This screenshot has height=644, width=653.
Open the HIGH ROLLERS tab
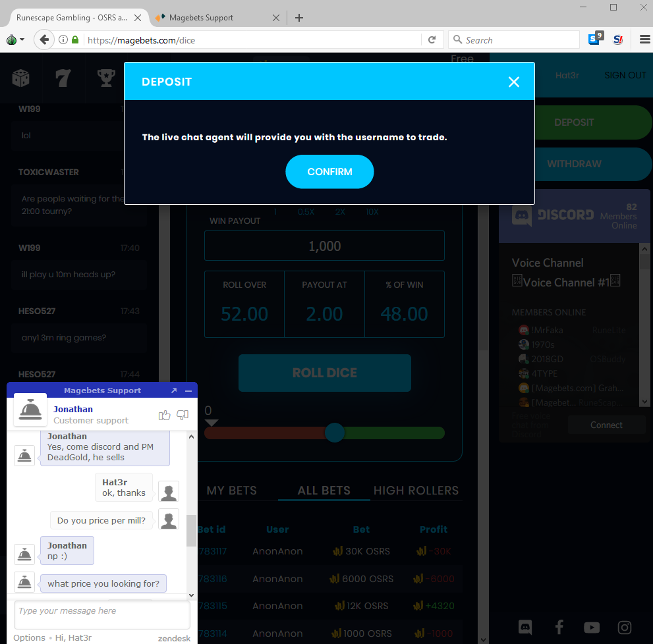[x=416, y=491]
